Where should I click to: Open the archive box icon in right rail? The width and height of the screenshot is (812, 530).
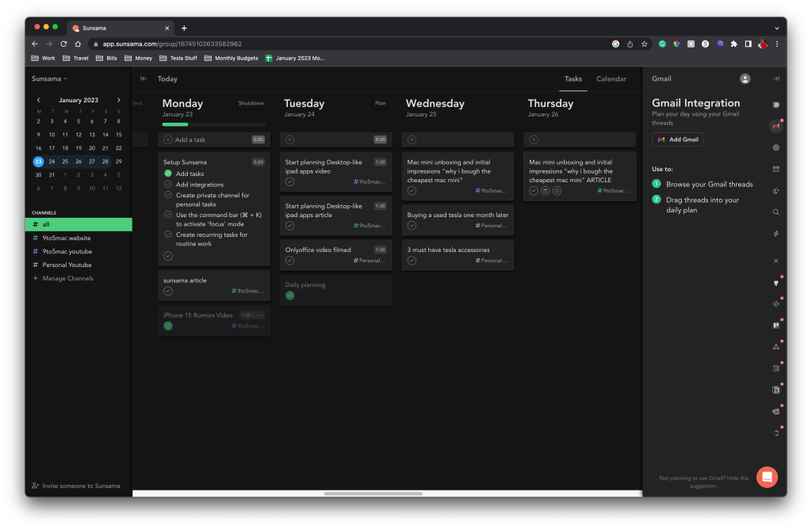pyautogui.click(x=776, y=169)
